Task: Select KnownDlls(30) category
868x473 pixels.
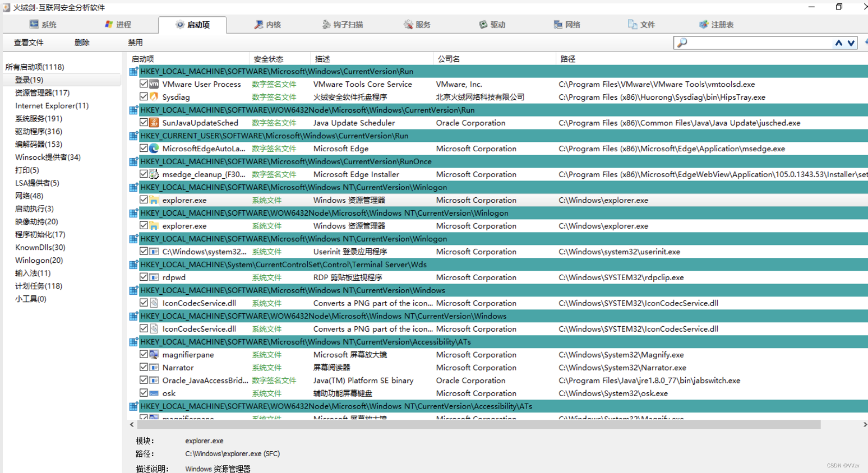Action: click(40, 248)
